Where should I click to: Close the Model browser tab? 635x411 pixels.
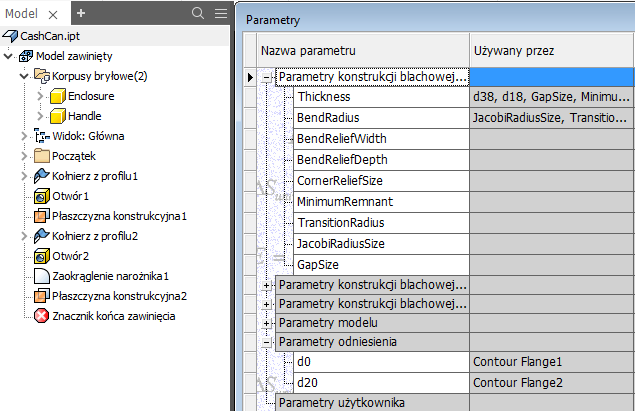point(51,13)
